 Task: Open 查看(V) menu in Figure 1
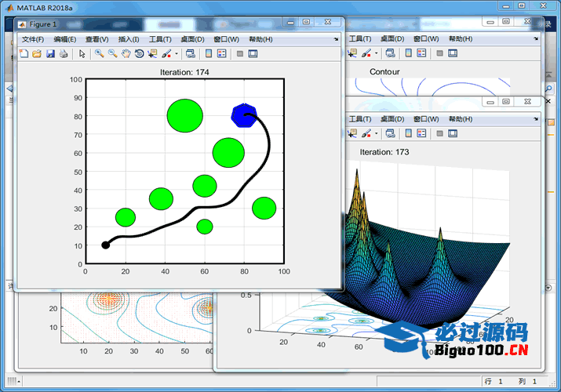pos(97,39)
